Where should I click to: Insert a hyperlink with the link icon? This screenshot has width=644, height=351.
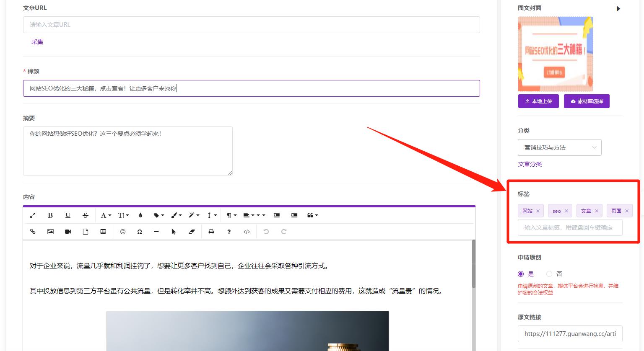point(33,232)
